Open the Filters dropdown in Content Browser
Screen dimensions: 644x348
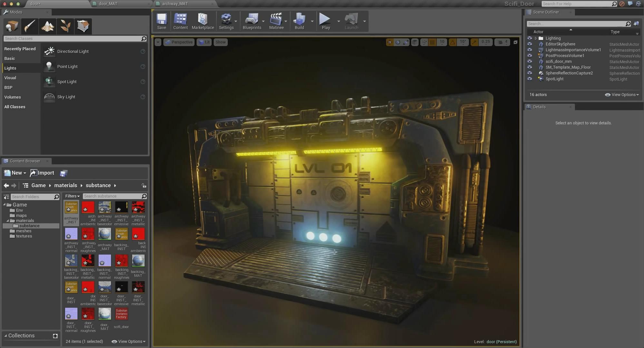(x=72, y=196)
